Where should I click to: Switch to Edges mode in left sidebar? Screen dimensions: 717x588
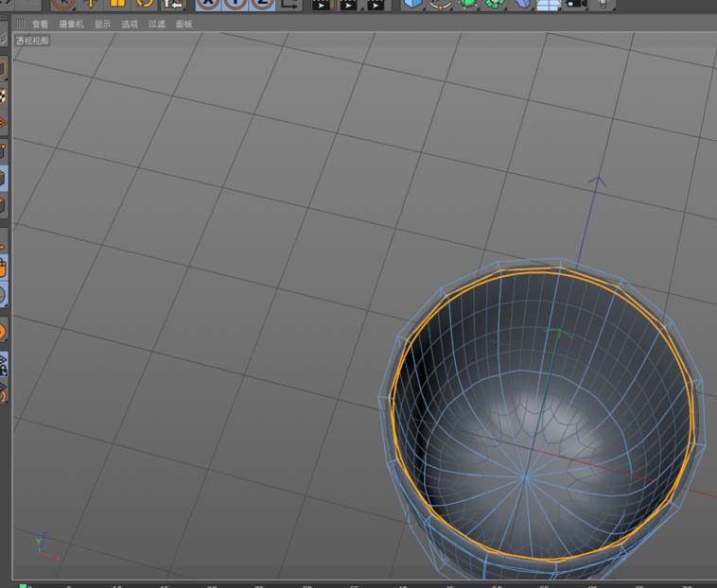(4, 177)
